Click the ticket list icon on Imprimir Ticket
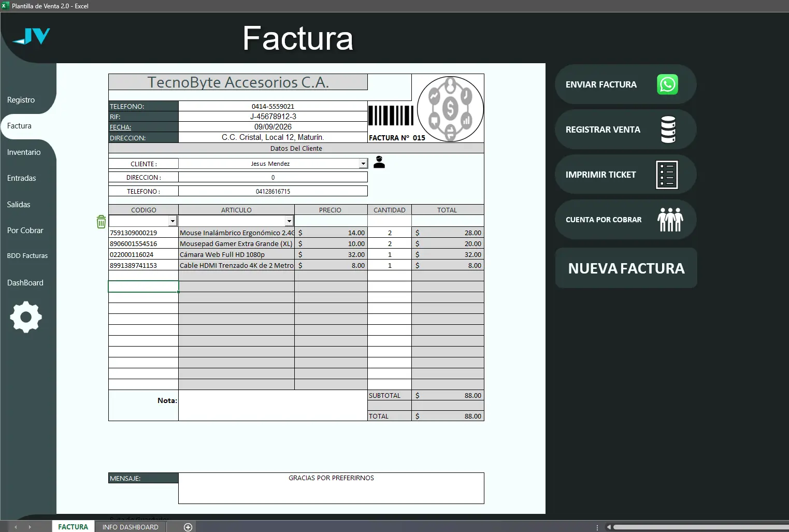 [667, 175]
